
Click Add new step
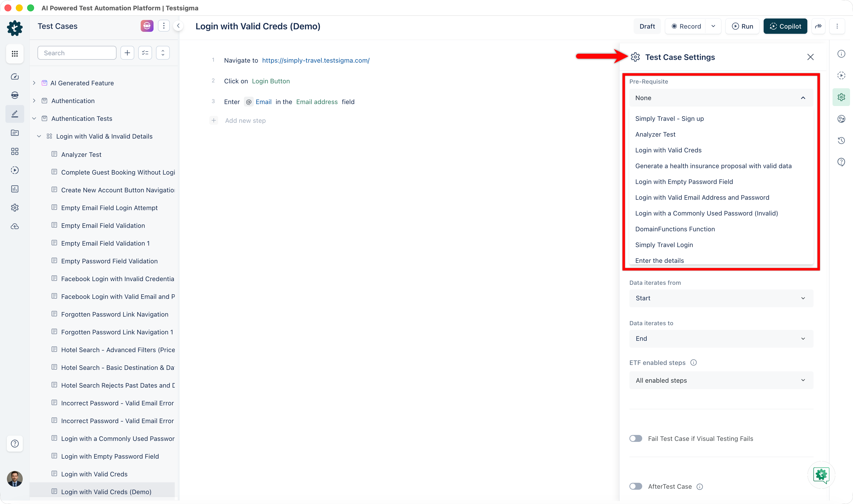[245, 121]
